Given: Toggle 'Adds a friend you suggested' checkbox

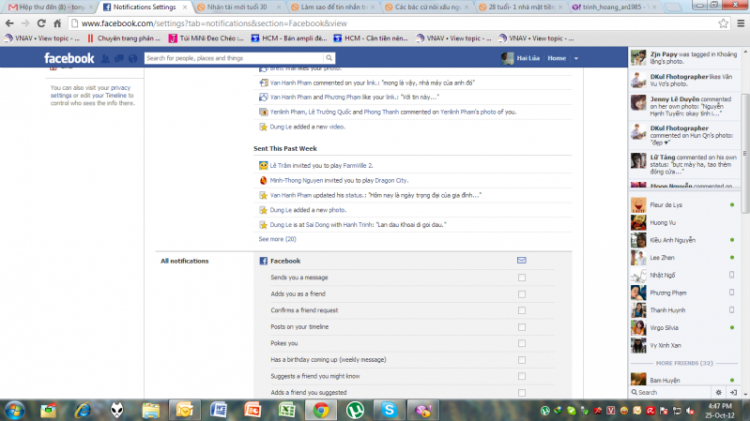Looking at the screenshot, I should pyautogui.click(x=522, y=393).
